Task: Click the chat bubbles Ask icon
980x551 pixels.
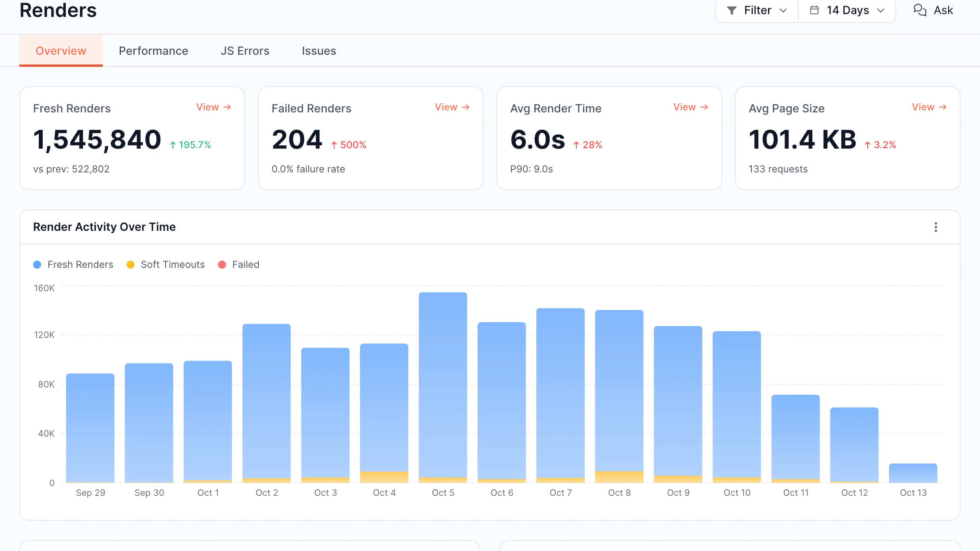Action: coord(920,10)
